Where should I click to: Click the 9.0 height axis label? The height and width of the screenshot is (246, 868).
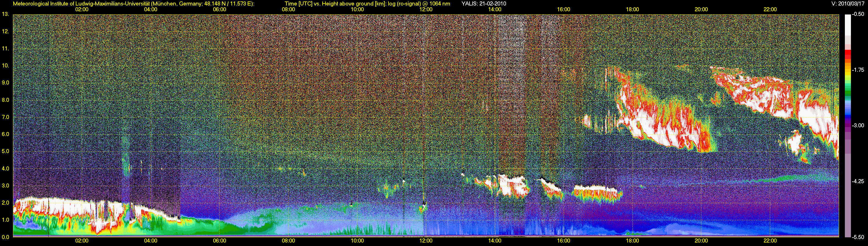coord(5,82)
